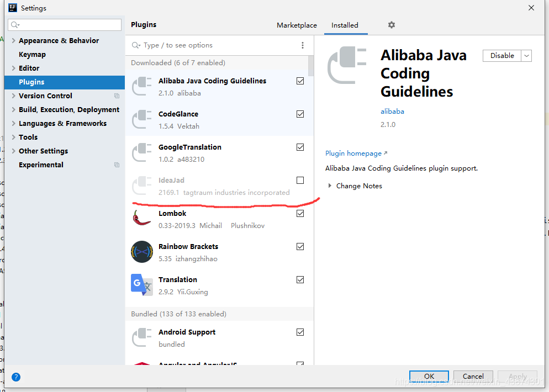Click the alibaba vendor link

coord(392,112)
